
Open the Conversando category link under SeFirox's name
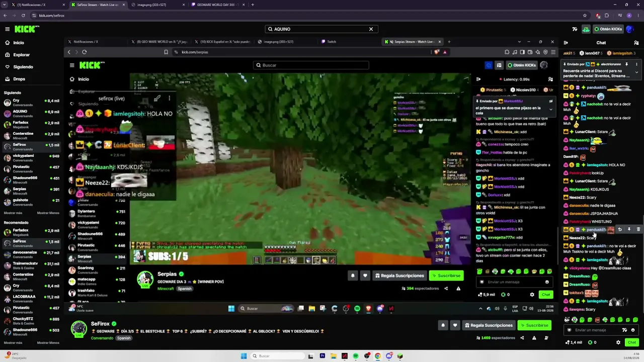102,338
